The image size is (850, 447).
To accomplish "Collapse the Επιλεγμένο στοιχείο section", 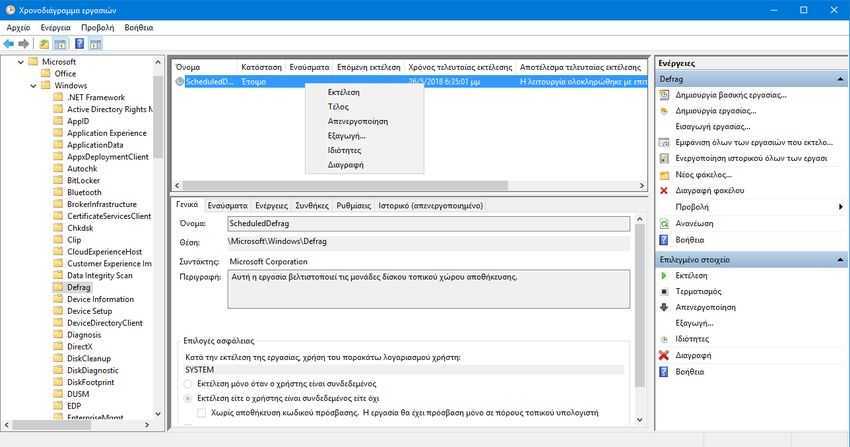I will 840,260.
